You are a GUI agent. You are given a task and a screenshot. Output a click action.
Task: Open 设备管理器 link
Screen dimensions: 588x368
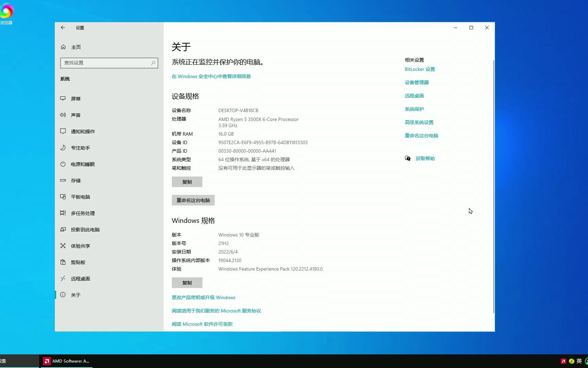(417, 82)
